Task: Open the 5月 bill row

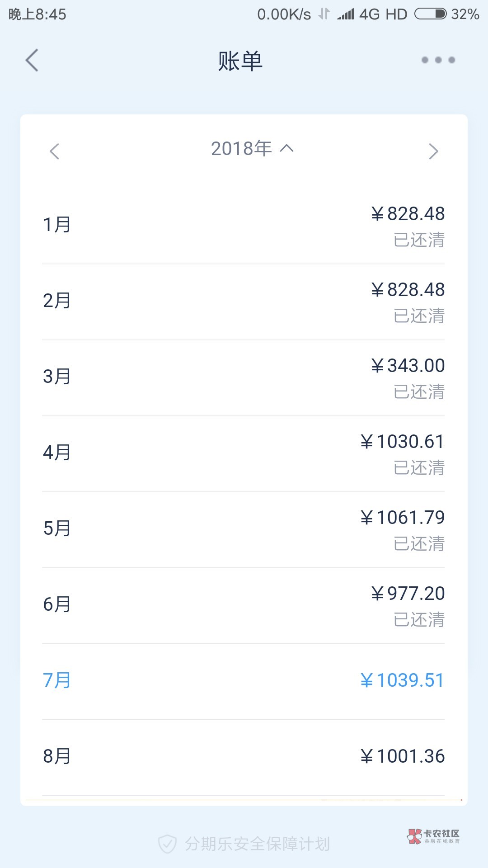Action: [x=244, y=529]
